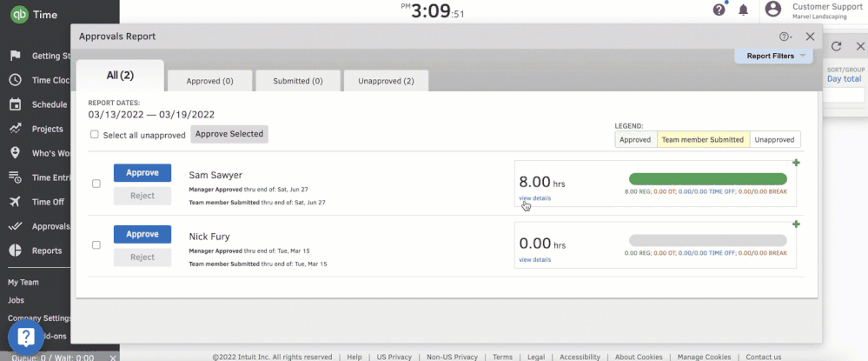Open the Report Filters dropdown
This screenshot has height=361, width=868.
click(x=774, y=56)
